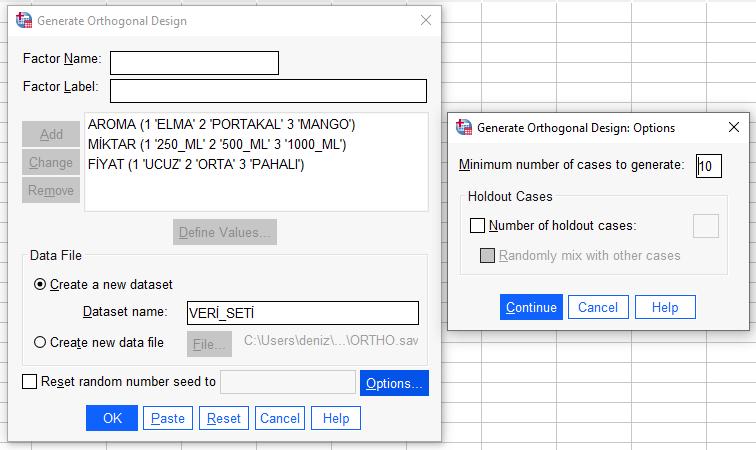756x450 pixels.
Task: Select the FİYAT factor entry
Action: click(196, 164)
